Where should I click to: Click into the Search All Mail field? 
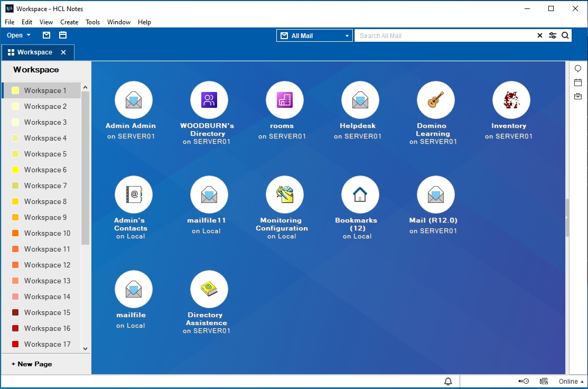pos(444,36)
